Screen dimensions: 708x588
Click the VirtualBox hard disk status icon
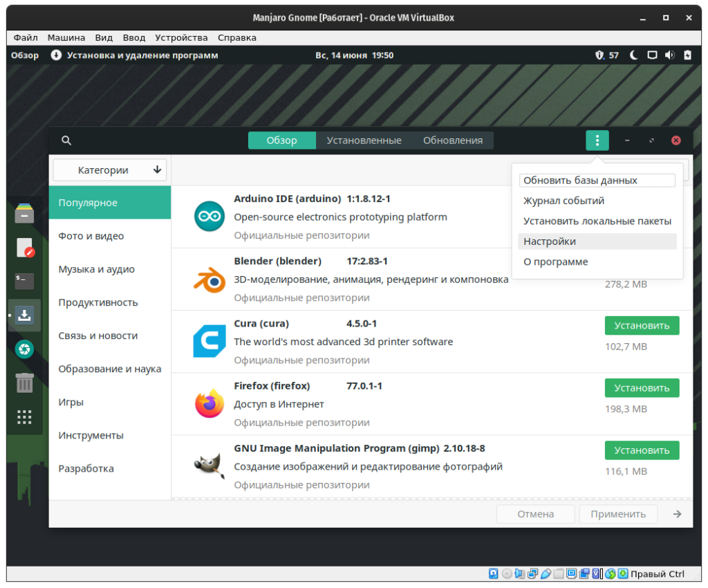(494, 573)
